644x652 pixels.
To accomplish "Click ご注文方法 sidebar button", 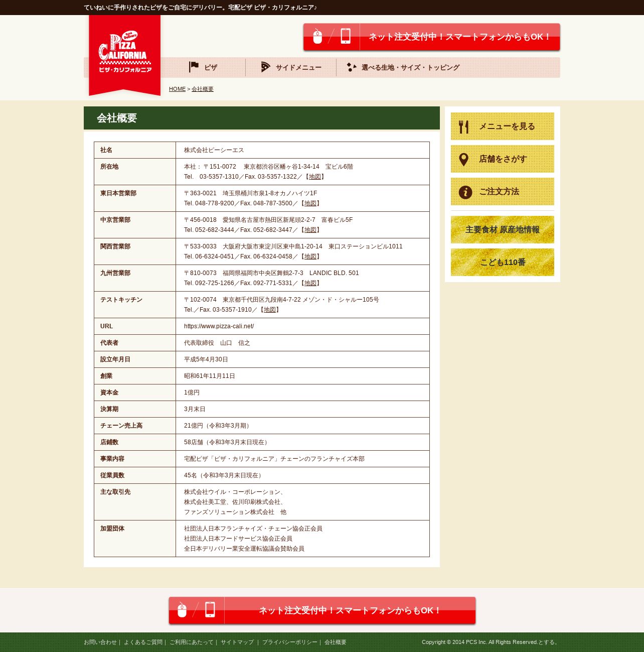I will pos(503,192).
